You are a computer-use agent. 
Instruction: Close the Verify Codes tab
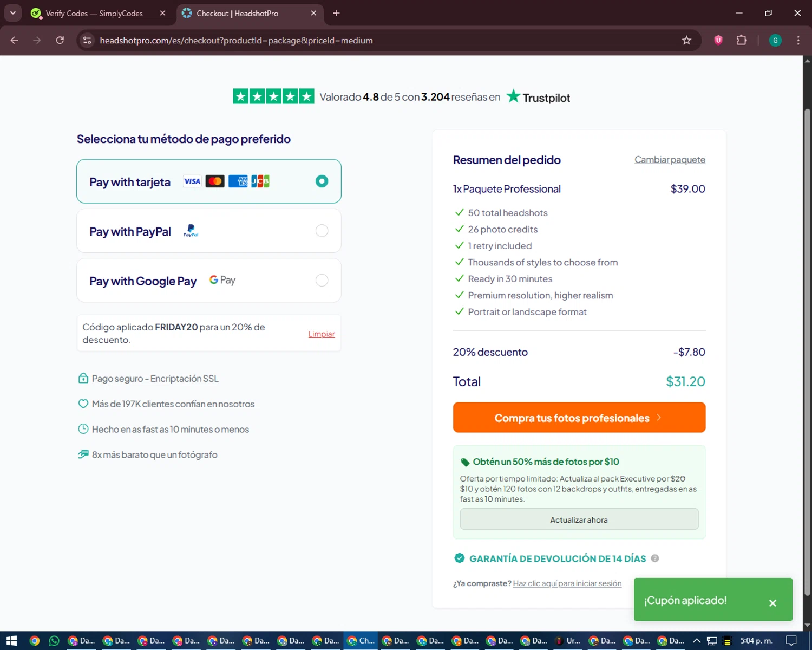click(162, 13)
